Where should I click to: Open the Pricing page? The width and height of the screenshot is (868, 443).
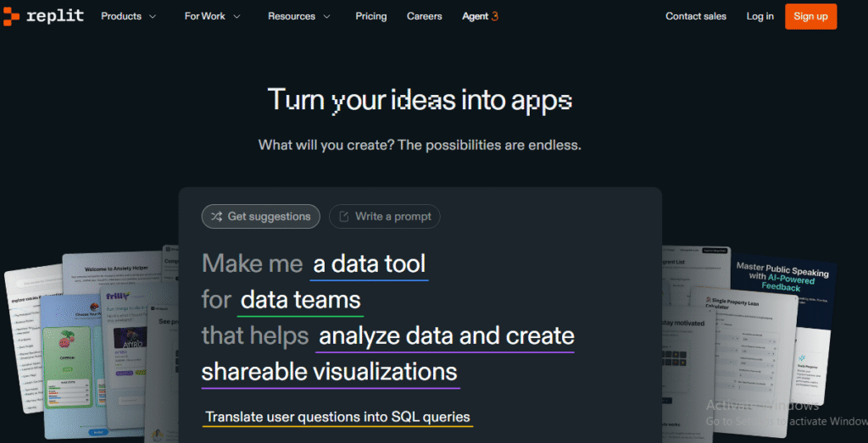(371, 16)
